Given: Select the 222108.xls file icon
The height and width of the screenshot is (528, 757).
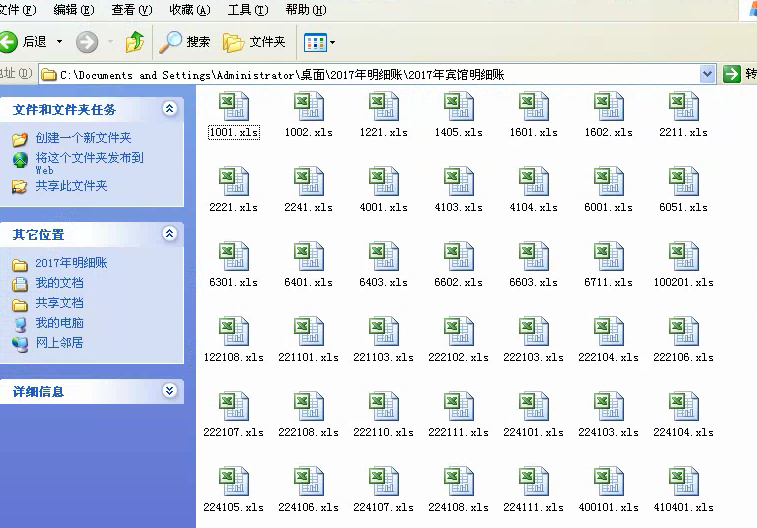Looking at the screenshot, I should [x=309, y=406].
